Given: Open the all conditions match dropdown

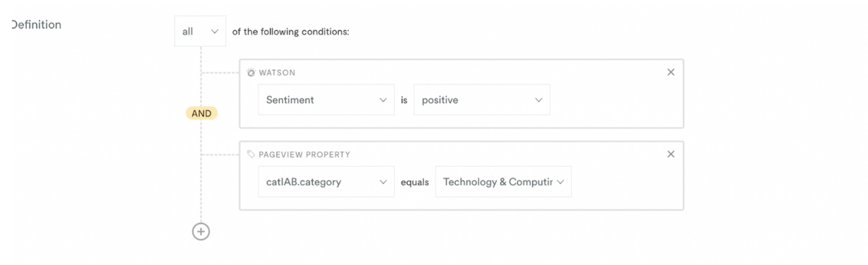Looking at the screenshot, I should pyautogui.click(x=200, y=31).
